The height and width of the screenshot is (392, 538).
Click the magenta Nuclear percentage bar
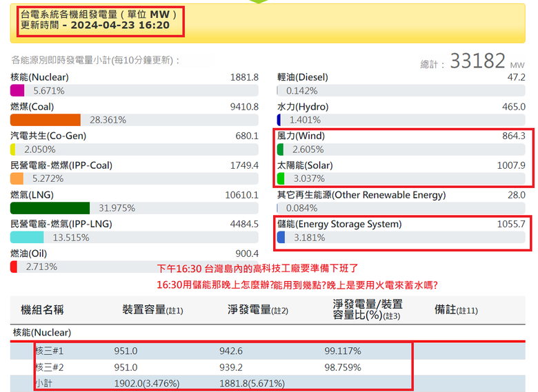pyautogui.click(x=17, y=90)
